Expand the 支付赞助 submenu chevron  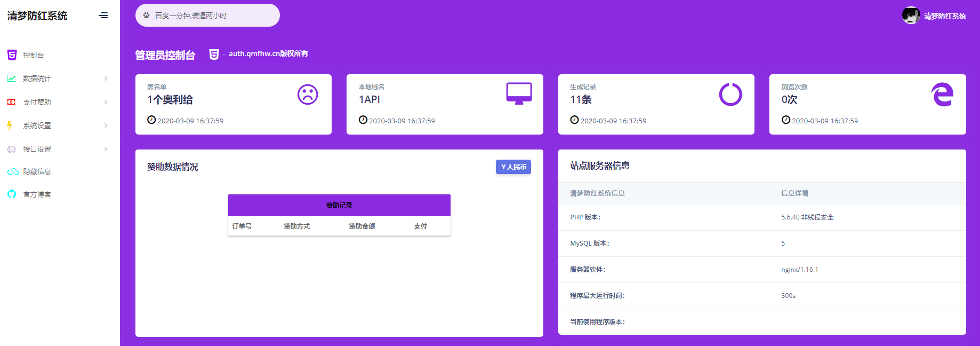click(x=106, y=102)
